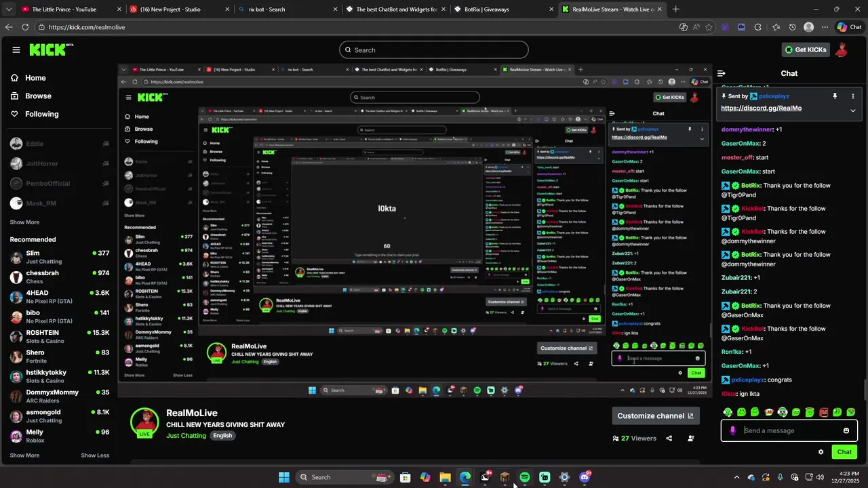The height and width of the screenshot is (488, 868).
Task: Open offline channel Eddie
Action: (x=59, y=144)
